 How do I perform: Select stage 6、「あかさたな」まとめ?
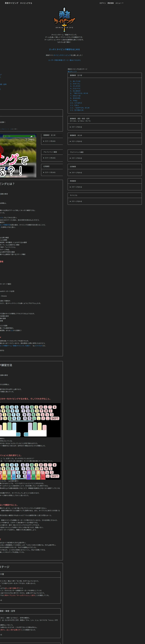[79, 93]
